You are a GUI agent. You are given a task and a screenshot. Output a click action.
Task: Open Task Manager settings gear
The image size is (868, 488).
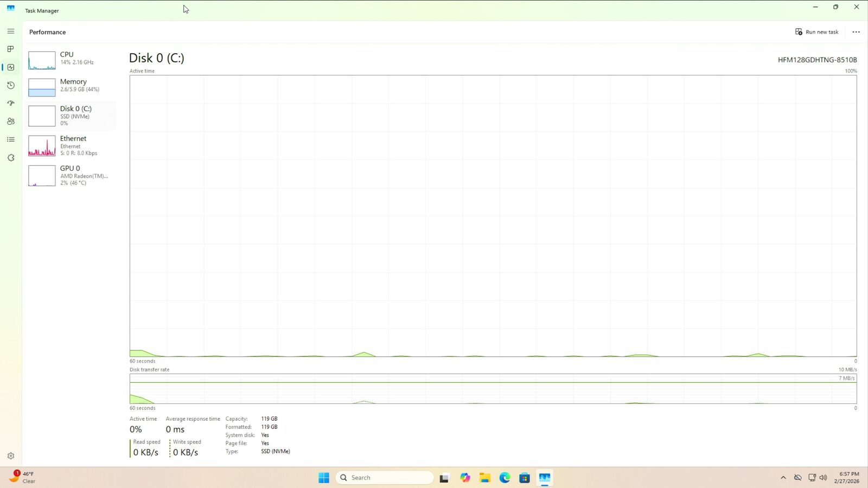tap(10, 456)
